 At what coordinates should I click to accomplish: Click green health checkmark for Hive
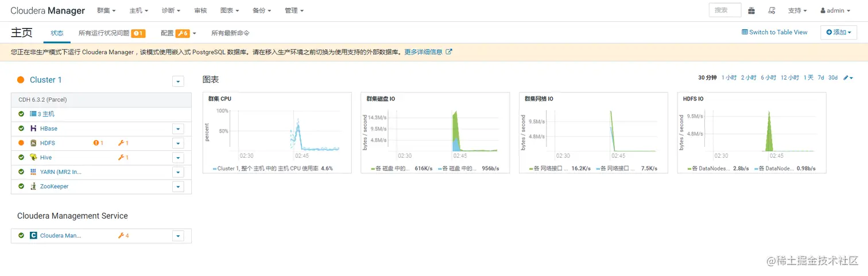[x=21, y=157]
